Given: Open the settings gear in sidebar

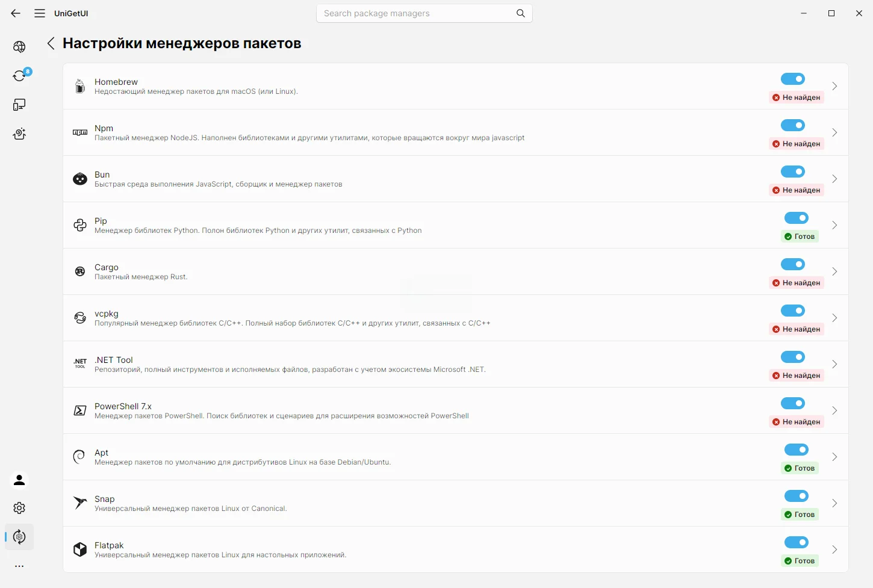Looking at the screenshot, I should click(x=19, y=508).
